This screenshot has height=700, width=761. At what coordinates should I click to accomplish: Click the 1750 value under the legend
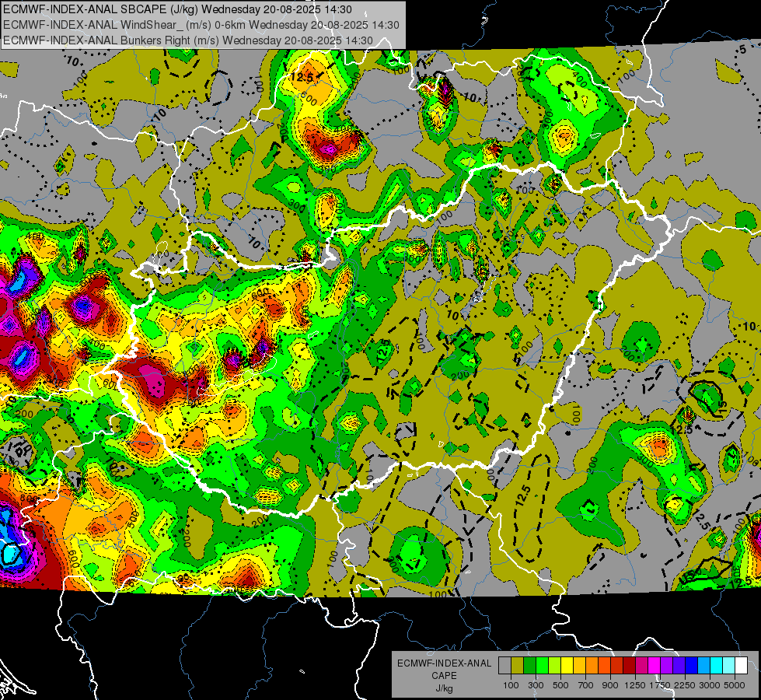[x=660, y=685]
